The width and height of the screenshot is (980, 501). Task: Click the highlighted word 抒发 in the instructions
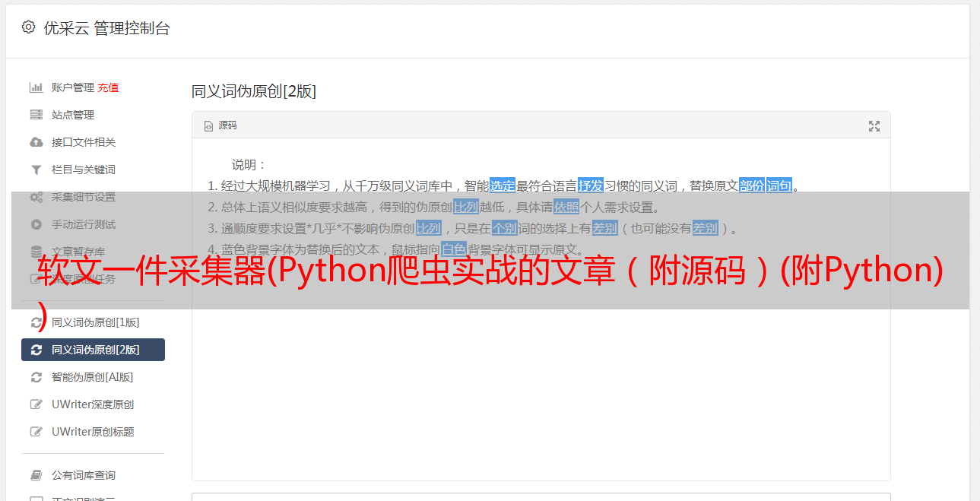591,185
